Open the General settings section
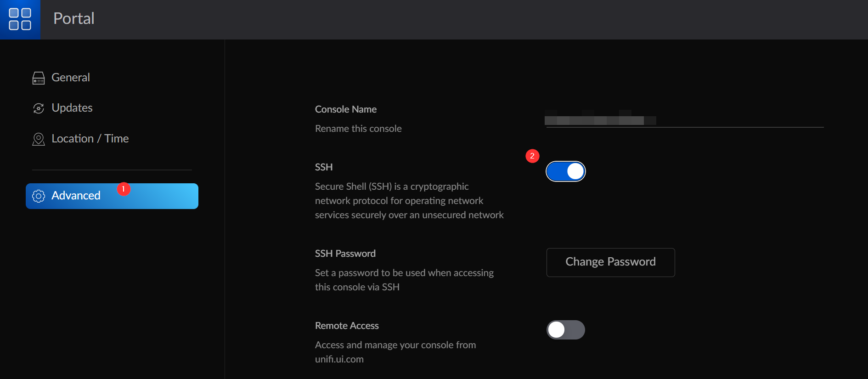868x379 pixels. 71,78
